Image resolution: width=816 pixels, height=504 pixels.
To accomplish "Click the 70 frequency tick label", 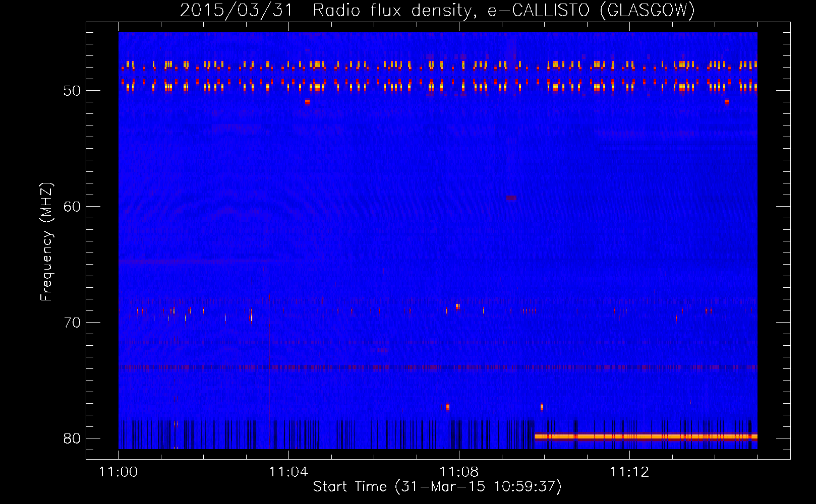I will click(x=72, y=323).
